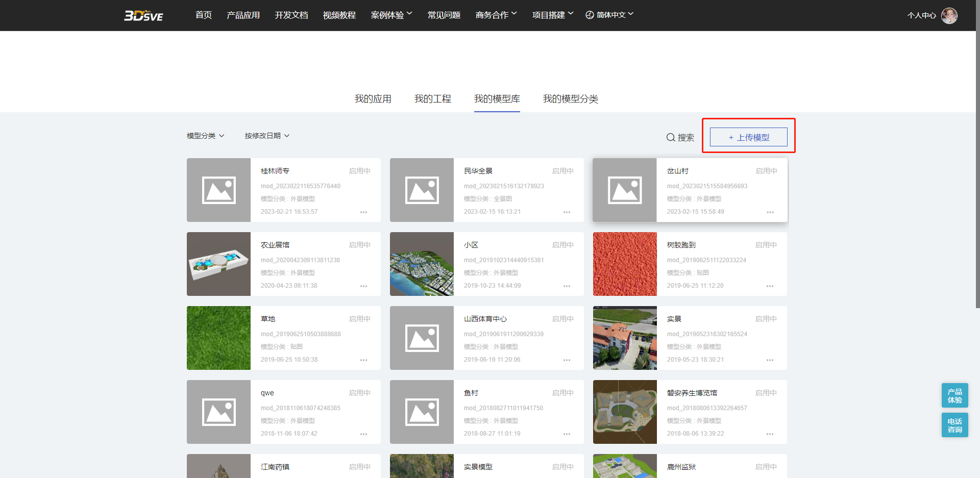Open the three-dot menu on 民华全景 card
Image resolution: width=980 pixels, height=478 pixels.
567,212
